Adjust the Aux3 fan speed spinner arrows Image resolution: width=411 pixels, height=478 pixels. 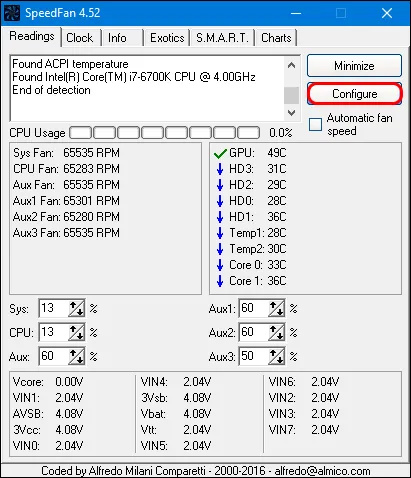coord(276,357)
